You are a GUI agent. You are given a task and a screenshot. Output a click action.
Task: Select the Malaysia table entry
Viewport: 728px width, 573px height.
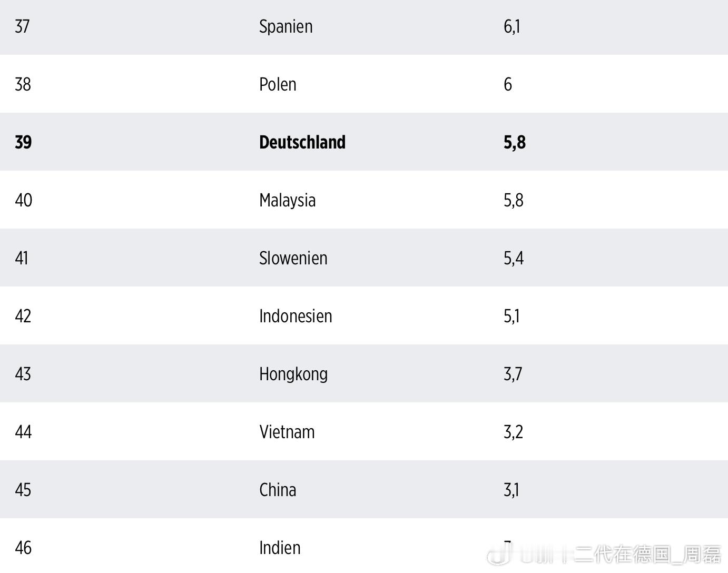coord(287,201)
